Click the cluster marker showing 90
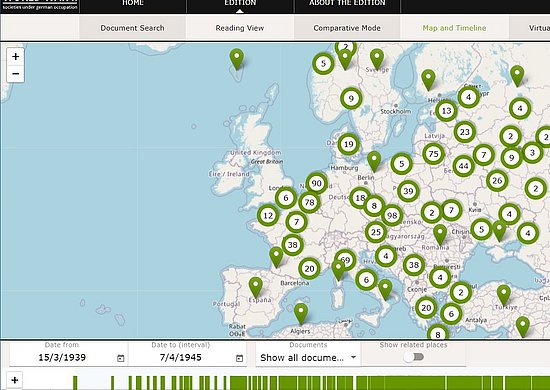 point(316,183)
